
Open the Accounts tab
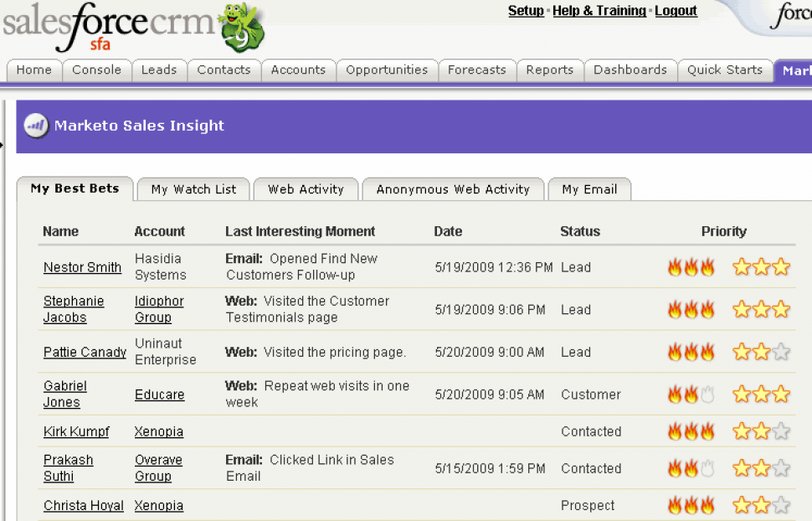point(298,70)
